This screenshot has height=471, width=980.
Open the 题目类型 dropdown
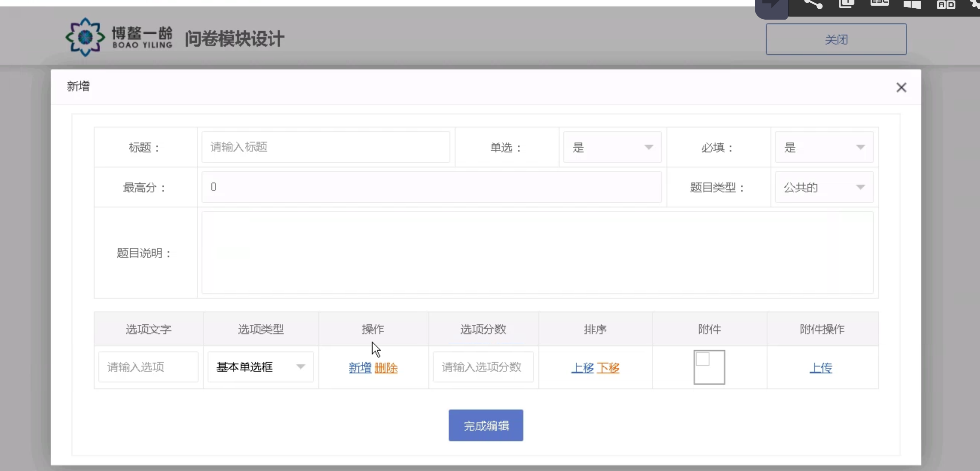coord(824,187)
